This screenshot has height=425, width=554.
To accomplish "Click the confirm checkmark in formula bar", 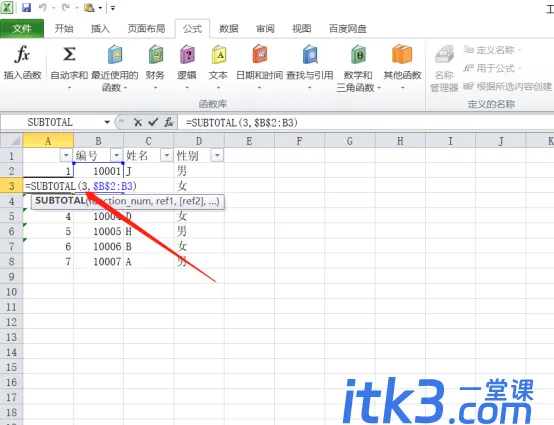I will click(x=153, y=122).
